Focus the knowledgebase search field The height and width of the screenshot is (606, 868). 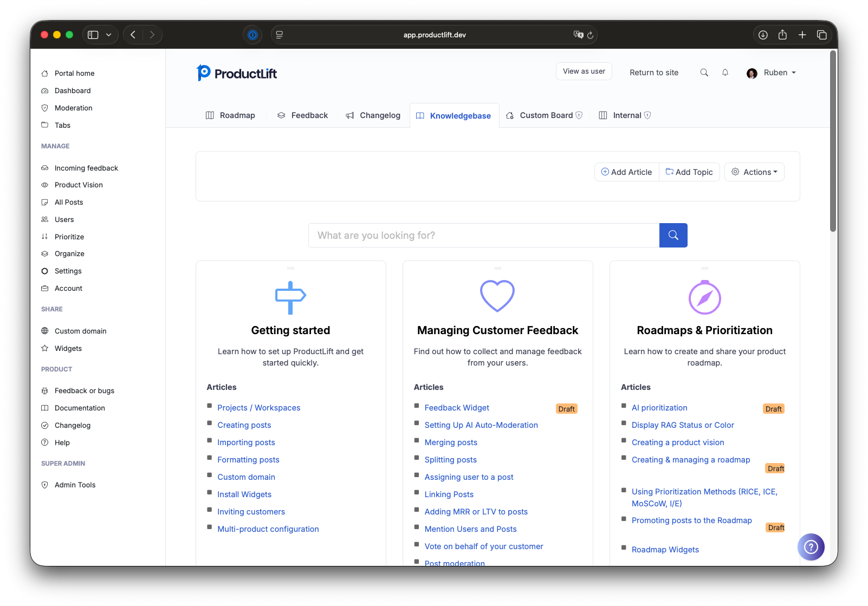point(484,235)
